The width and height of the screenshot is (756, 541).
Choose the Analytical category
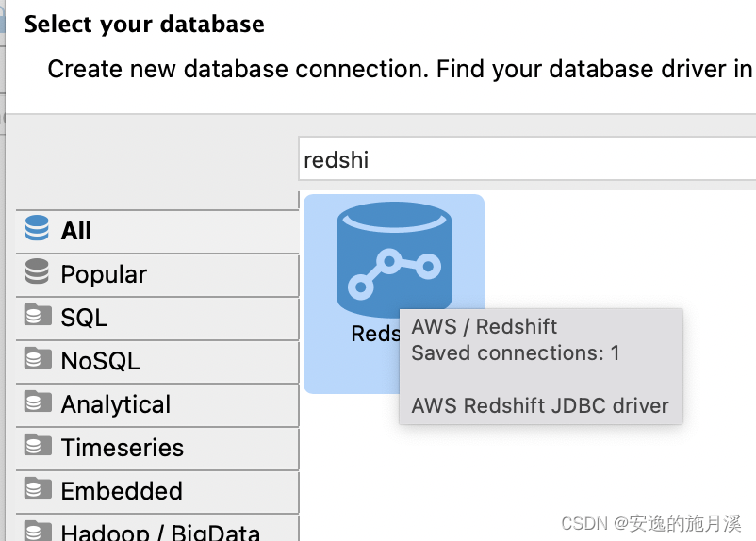[115, 404]
